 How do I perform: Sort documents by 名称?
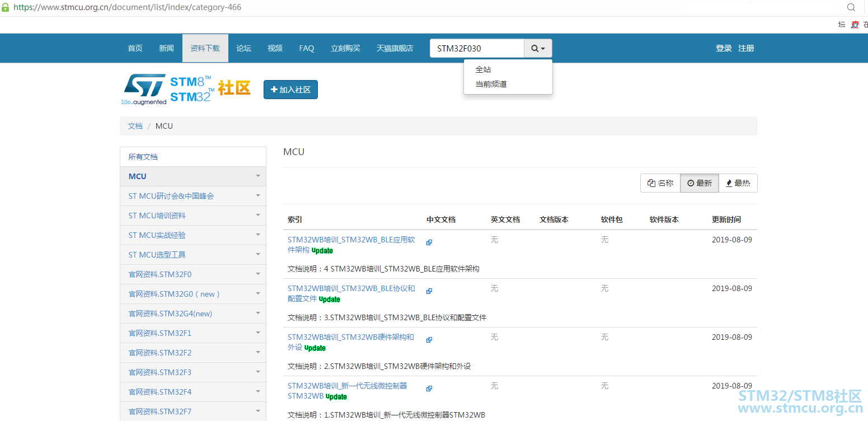pyautogui.click(x=660, y=183)
